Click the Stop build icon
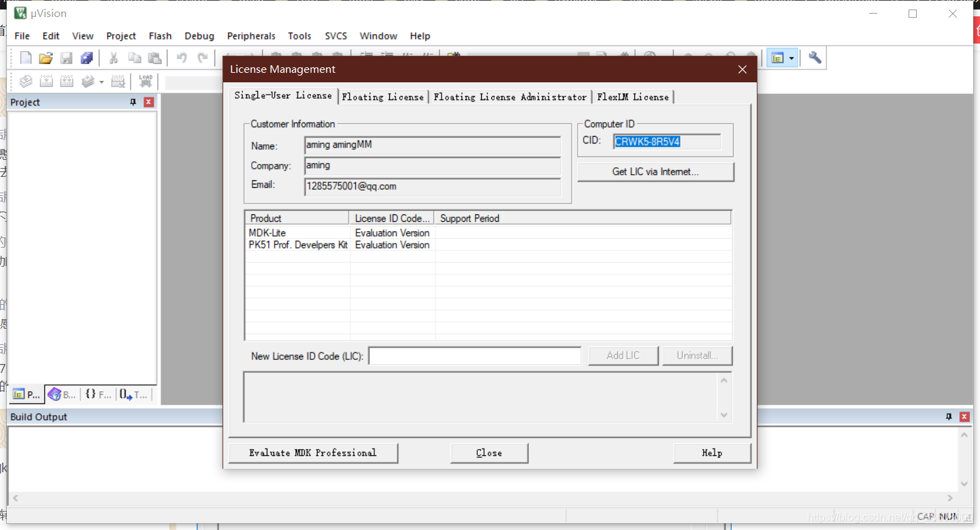 [118, 82]
